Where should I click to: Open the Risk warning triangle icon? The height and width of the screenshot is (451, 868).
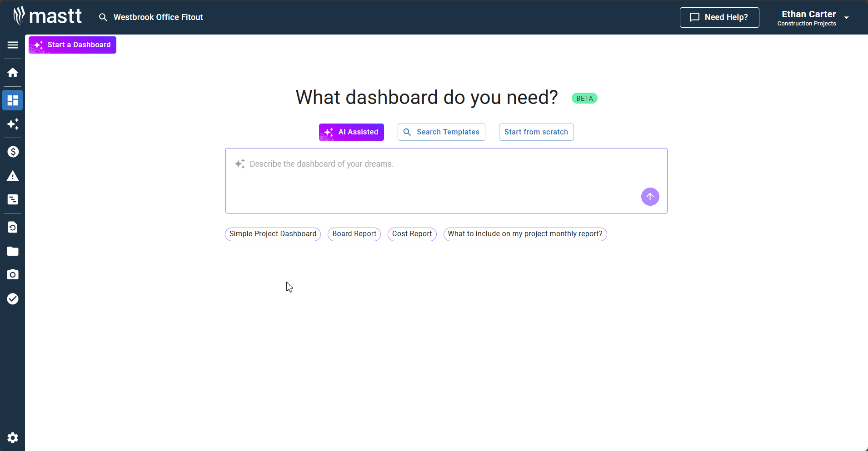coord(13,176)
